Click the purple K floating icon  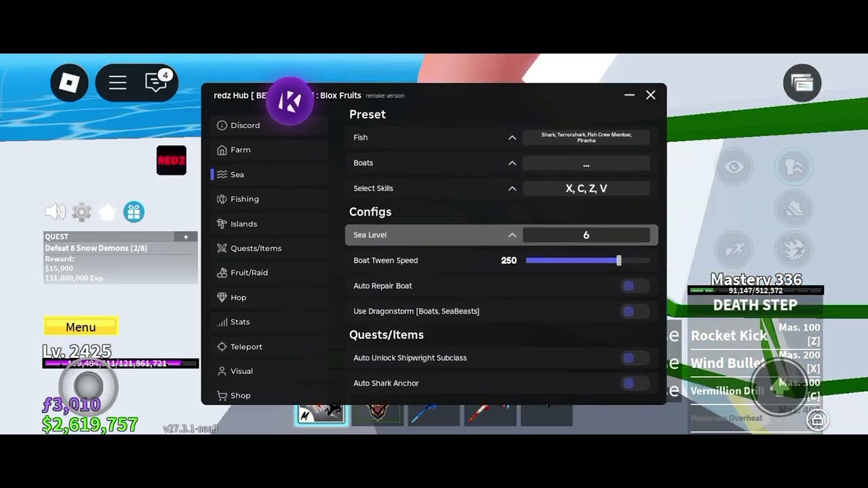click(x=290, y=102)
